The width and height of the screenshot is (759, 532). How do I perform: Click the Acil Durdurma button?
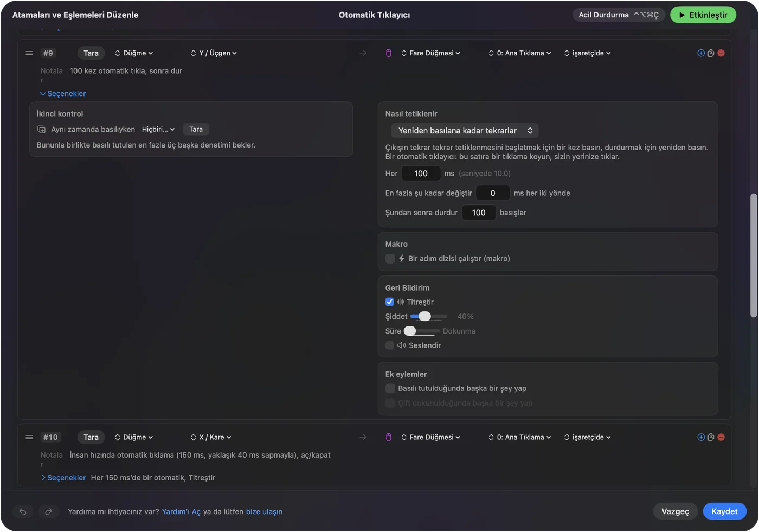pos(619,15)
